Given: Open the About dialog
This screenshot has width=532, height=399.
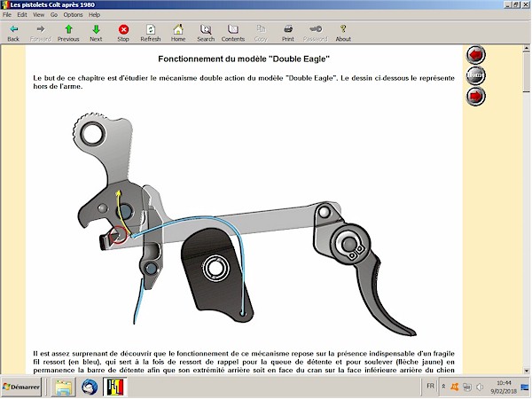Looking at the screenshot, I should pos(343,33).
